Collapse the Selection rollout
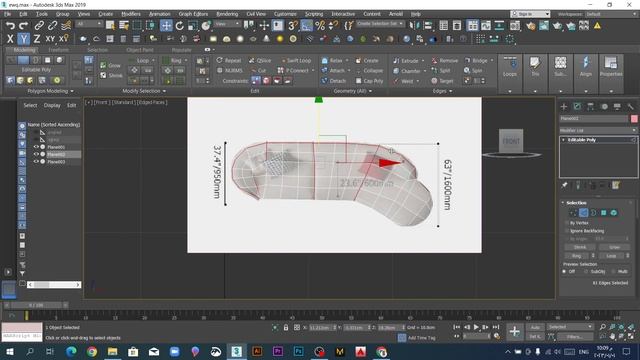Viewport: 640px width, 360px height. click(x=576, y=203)
